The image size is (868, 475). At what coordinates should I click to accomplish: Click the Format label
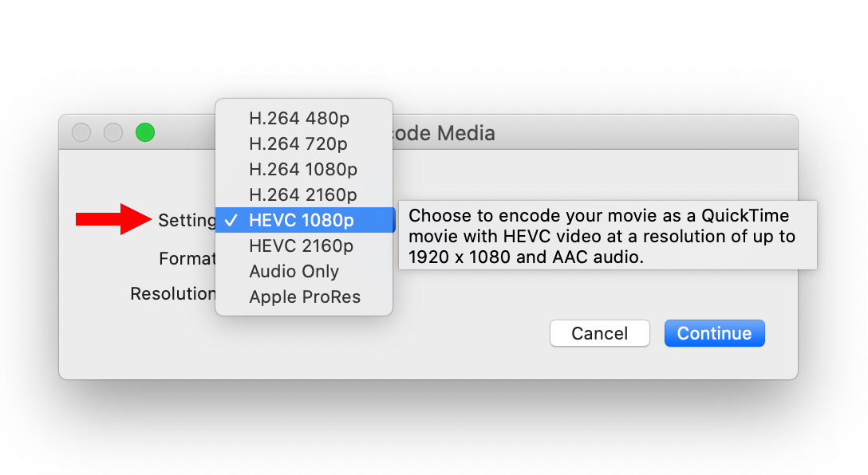pos(187,258)
